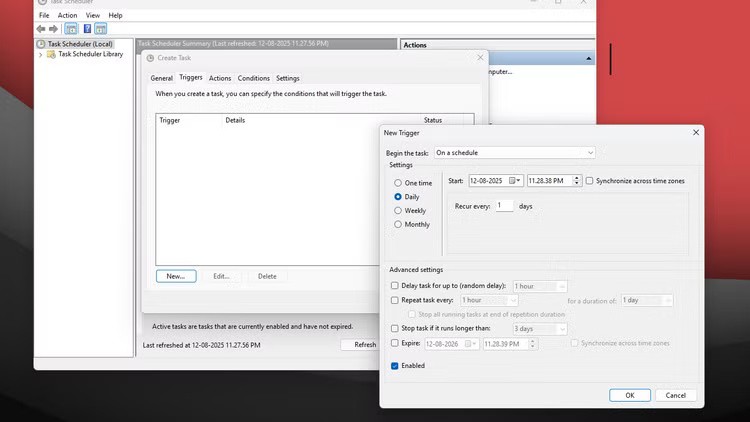The image size is (750, 422).
Task: Enable Repeat task every checkbox
Action: (395, 300)
